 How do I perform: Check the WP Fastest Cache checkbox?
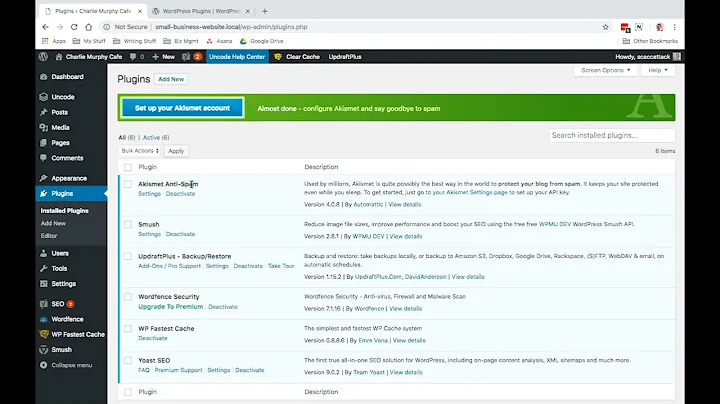coord(128,329)
